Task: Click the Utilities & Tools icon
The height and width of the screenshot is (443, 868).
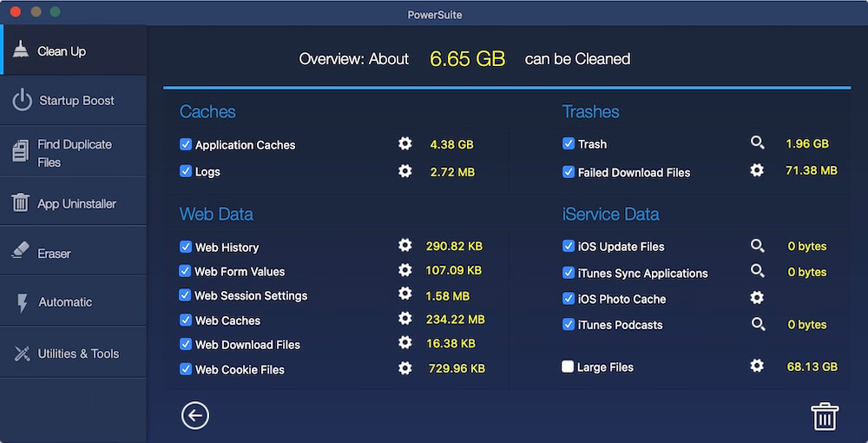Action: pyautogui.click(x=23, y=354)
